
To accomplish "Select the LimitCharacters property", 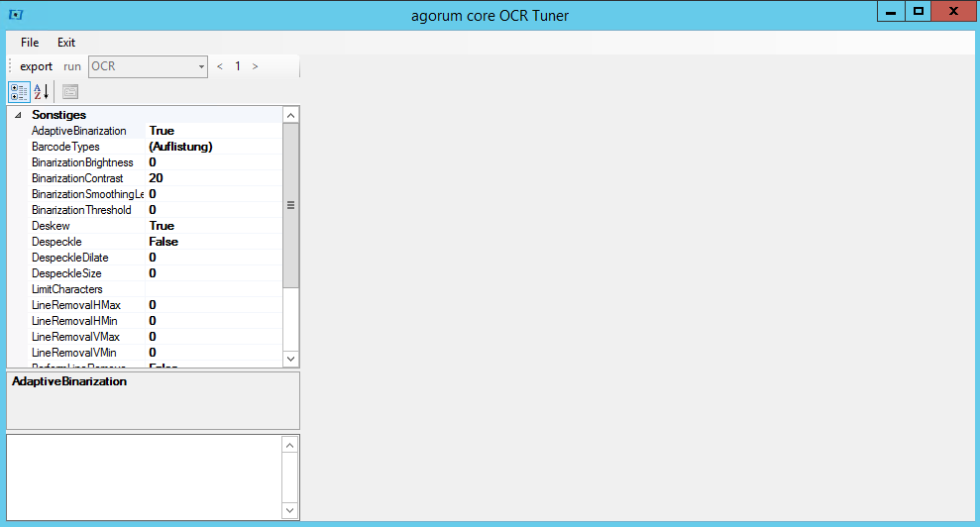I will tap(66, 289).
